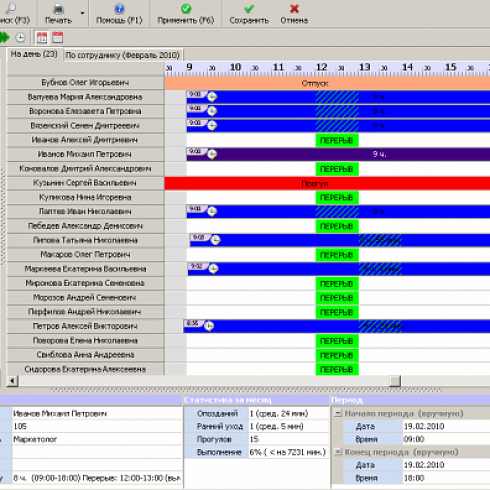Click ПЕРЕРЫВ block for Иванов Алексей Дмитриевич
Screen dimensions: 490x490
(337, 140)
